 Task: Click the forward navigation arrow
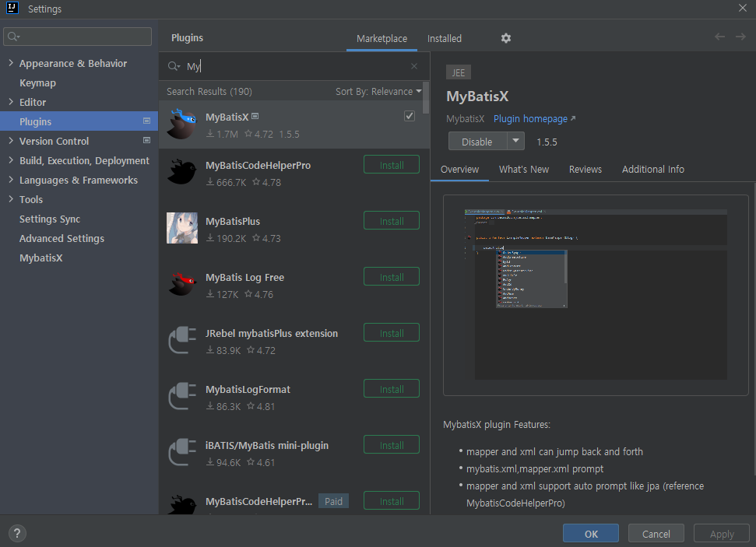tap(740, 37)
